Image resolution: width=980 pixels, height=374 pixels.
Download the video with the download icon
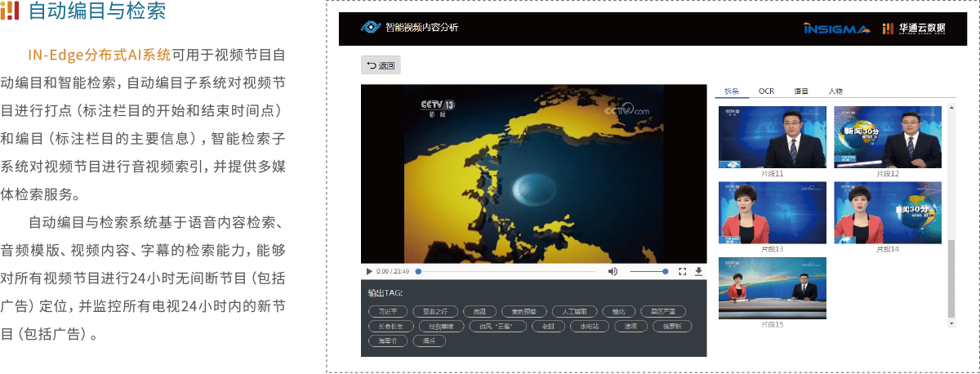coord(698,271)
